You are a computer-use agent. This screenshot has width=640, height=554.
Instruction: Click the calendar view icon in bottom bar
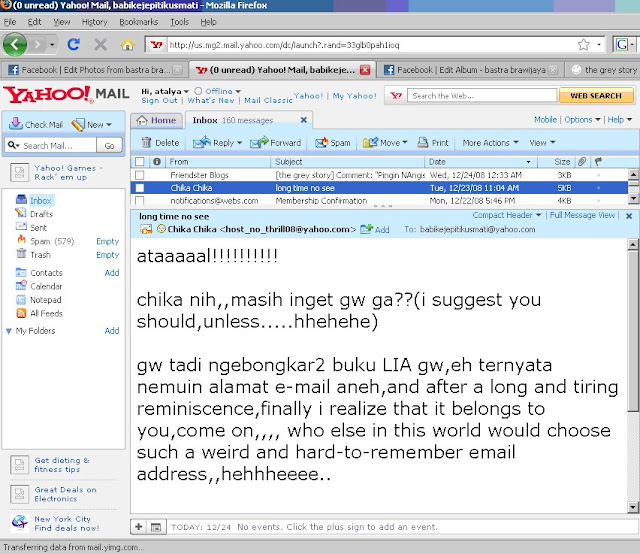point(156,527)
